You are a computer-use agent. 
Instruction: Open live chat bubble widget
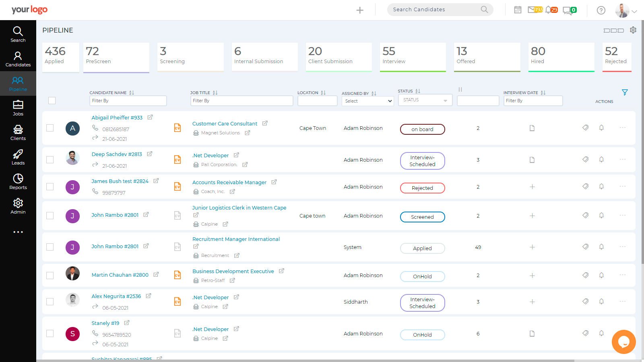(x=624, y=342)
